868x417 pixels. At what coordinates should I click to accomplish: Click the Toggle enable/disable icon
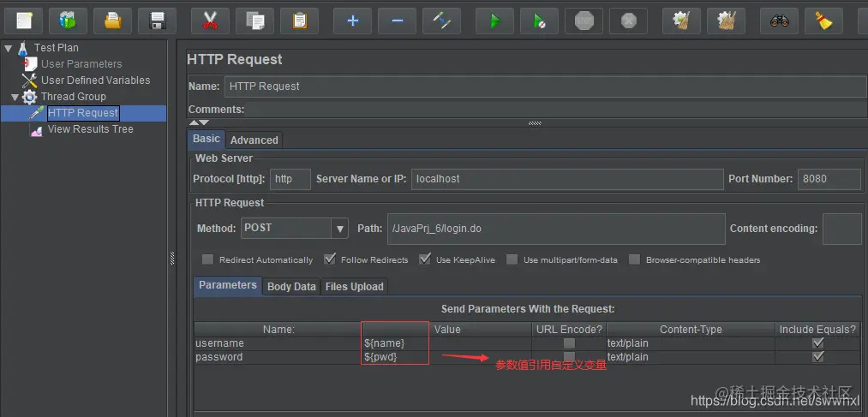coord(442,21)
